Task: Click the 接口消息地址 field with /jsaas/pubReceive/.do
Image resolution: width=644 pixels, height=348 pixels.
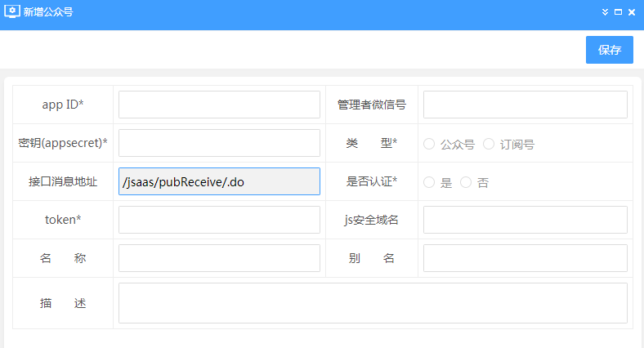Action: tap(219, 181)
